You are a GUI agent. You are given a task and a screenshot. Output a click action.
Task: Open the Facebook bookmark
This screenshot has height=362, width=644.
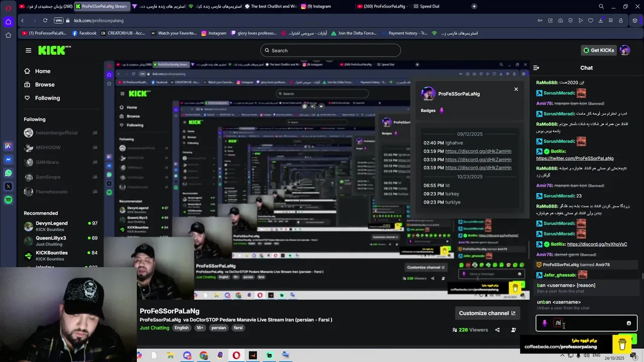pos(84,33)
